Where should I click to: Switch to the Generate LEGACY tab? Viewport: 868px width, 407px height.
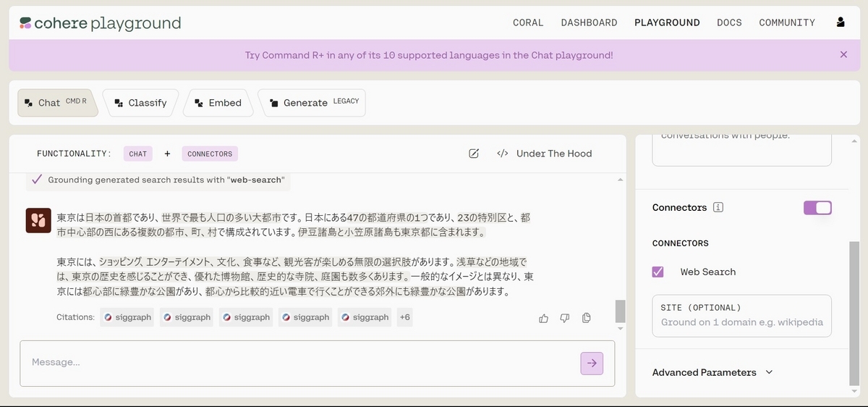pos(312,103)
